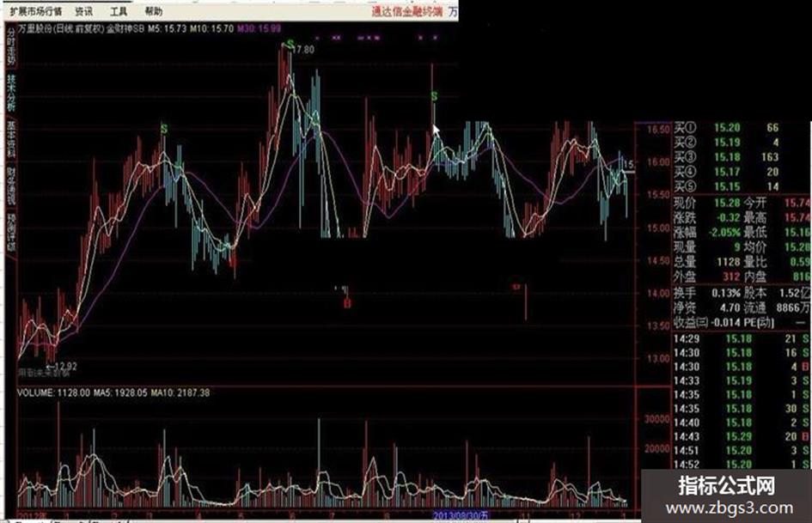Click the 现价 15.28 value
This screenshot has height=523, width=812.
(727, 203)
